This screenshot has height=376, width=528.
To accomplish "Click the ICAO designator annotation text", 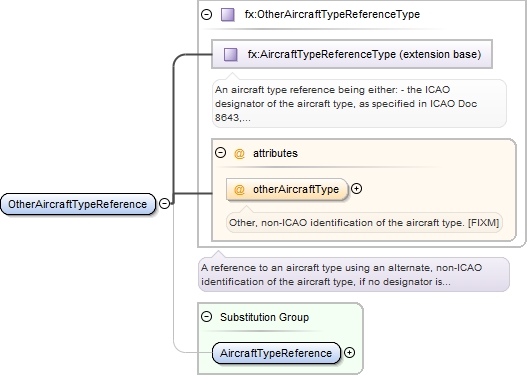I will click(359, 104).
